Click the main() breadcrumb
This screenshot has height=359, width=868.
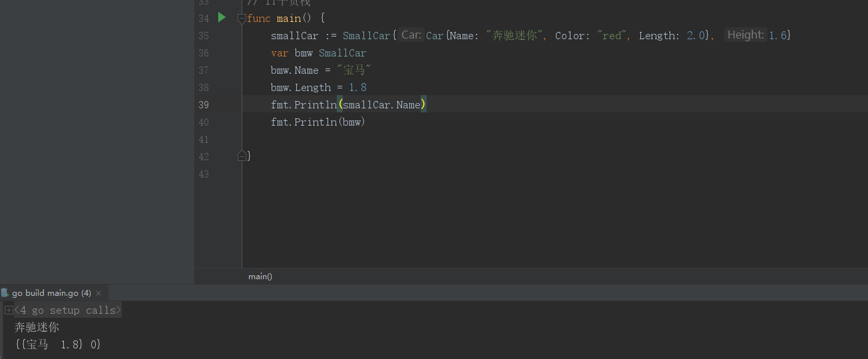point(260,277)
